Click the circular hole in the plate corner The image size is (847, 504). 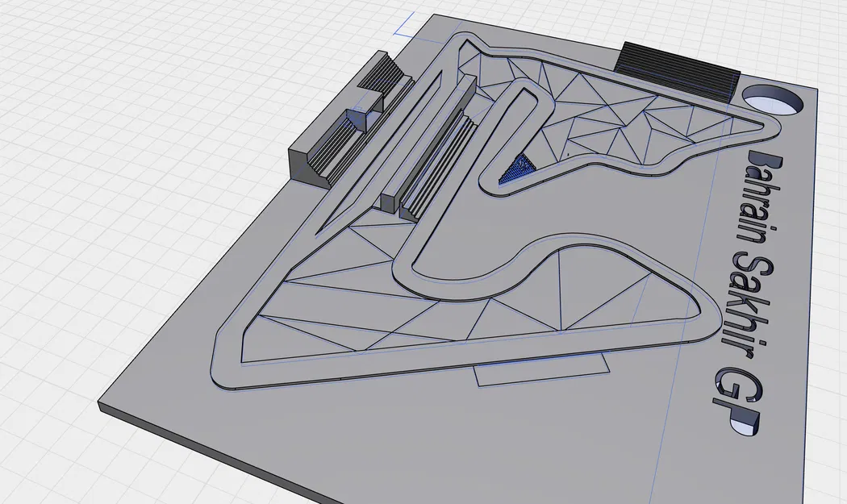coord(772,99)
